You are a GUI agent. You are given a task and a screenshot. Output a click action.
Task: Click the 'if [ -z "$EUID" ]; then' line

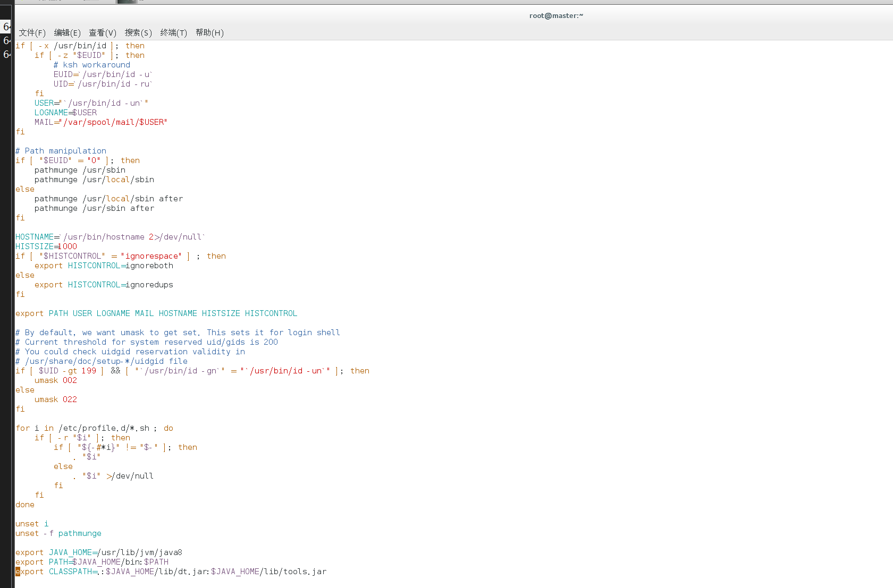(90, 55)
